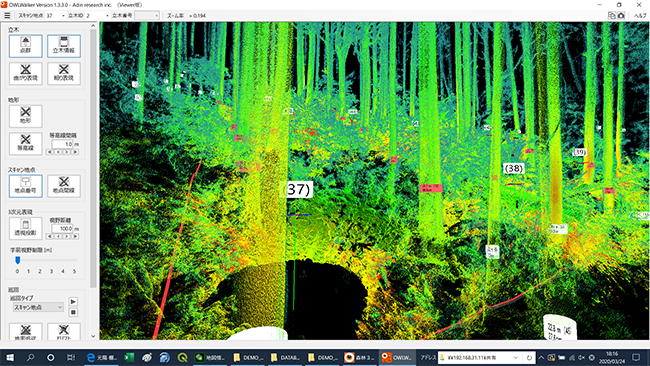The width and height of the screenshot is (650, 366).
Task: Turn on the 等高線 contour lines
Action: tap(26, 143)
